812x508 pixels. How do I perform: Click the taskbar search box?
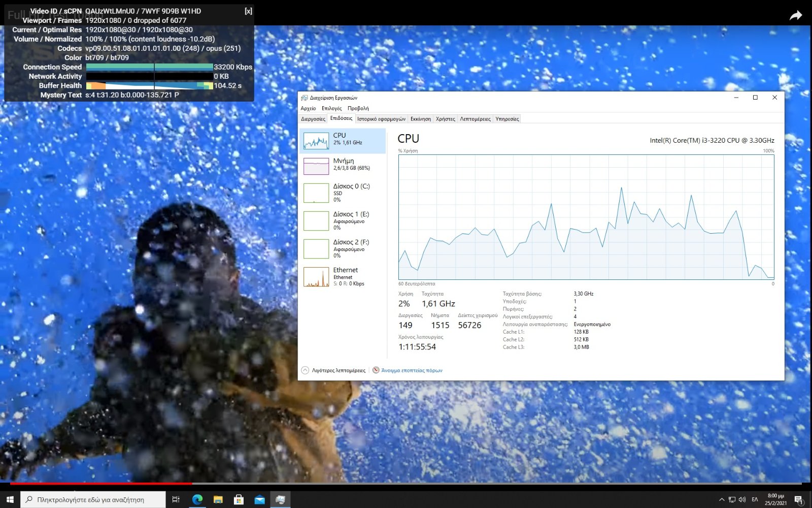[x=93, y=499]
